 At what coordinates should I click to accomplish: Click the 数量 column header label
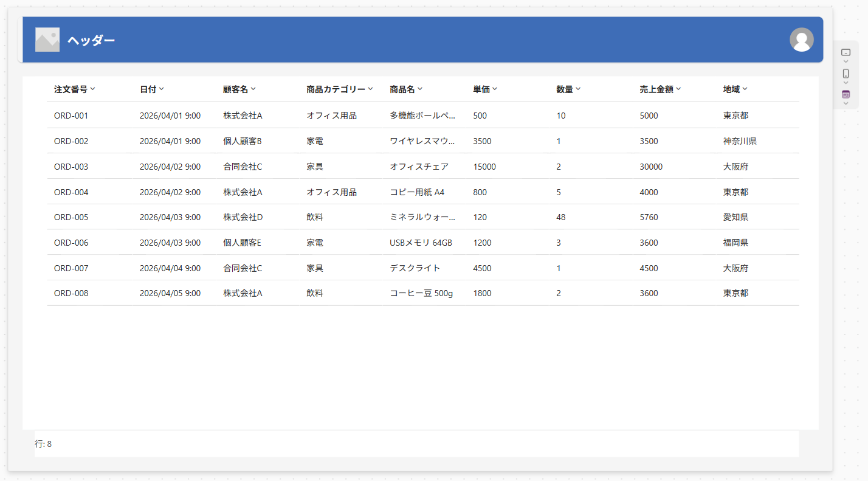click(564, 89)
